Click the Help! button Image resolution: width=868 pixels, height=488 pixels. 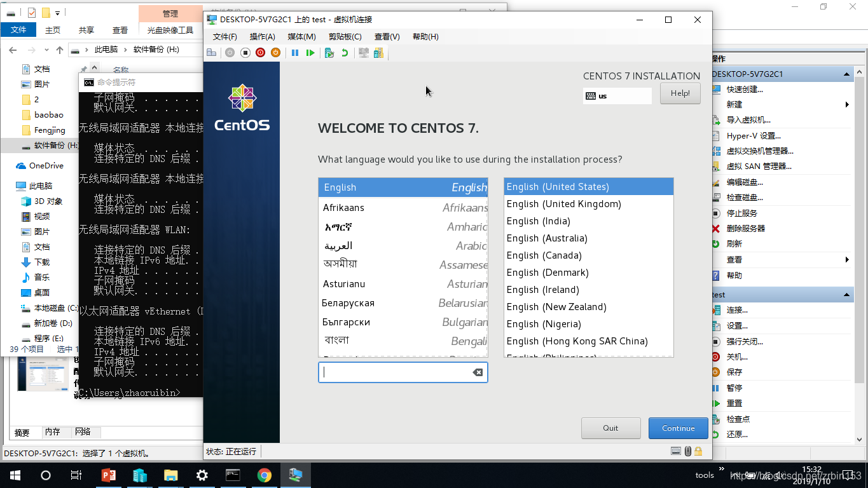click(x=680, y=93)
